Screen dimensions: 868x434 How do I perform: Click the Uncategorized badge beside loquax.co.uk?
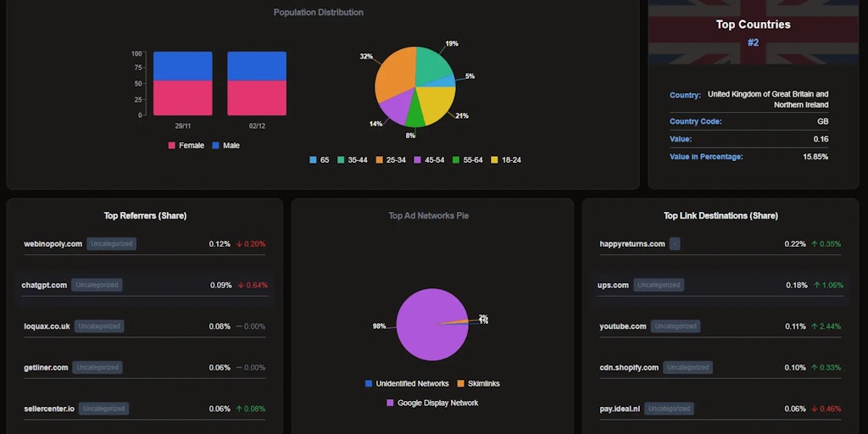[x=98, y=326]
